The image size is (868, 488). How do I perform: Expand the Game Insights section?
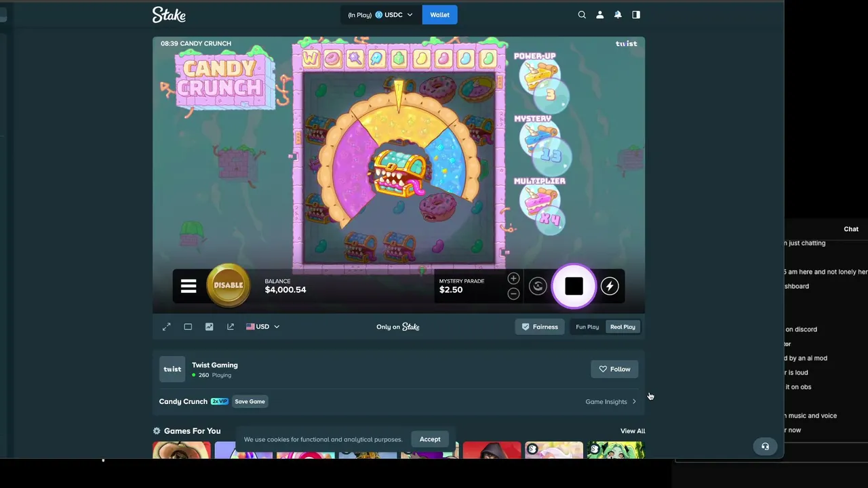(611, 401)
